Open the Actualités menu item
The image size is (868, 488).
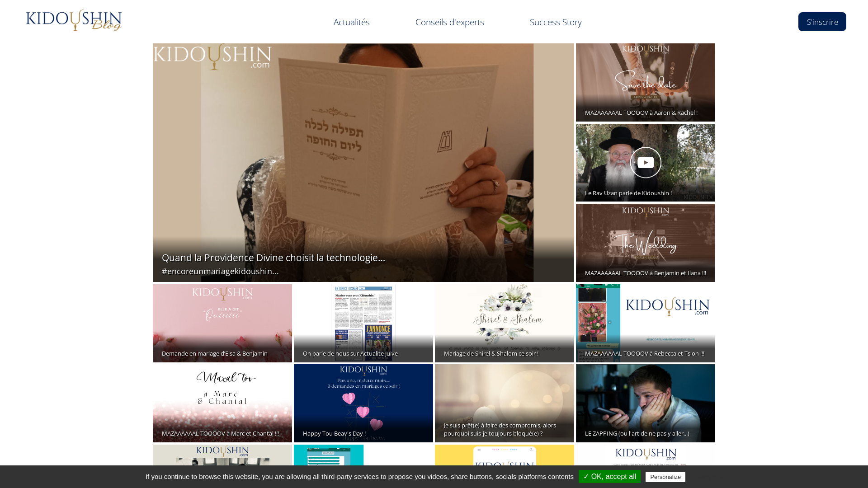pos(351,22)
